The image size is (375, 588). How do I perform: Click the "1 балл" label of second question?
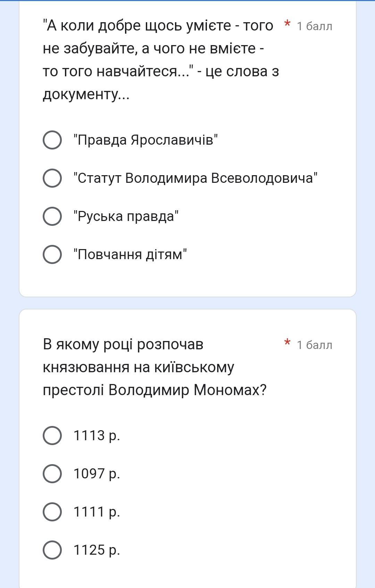314,345
